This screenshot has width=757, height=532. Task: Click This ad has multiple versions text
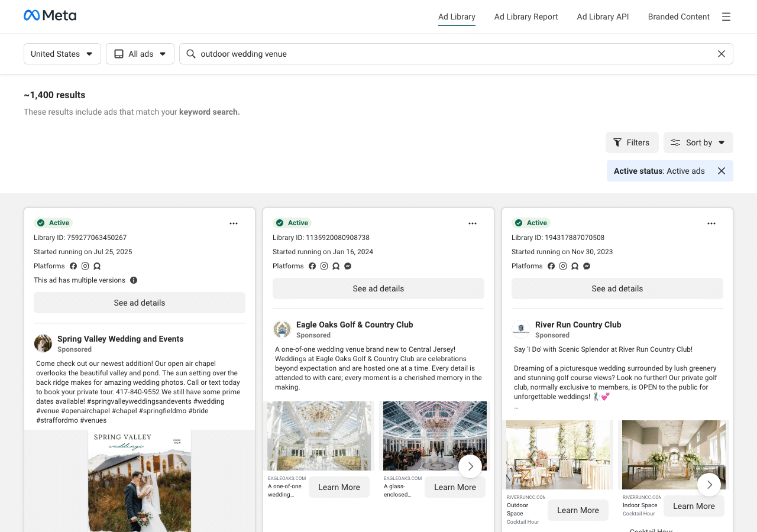coord(80,280)
